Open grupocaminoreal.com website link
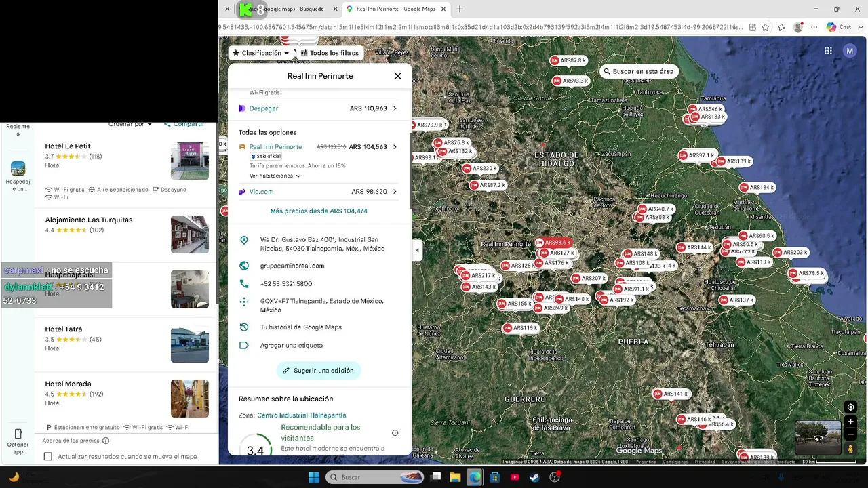The width and height of the screenshot is (868, 488). [292, 266]
